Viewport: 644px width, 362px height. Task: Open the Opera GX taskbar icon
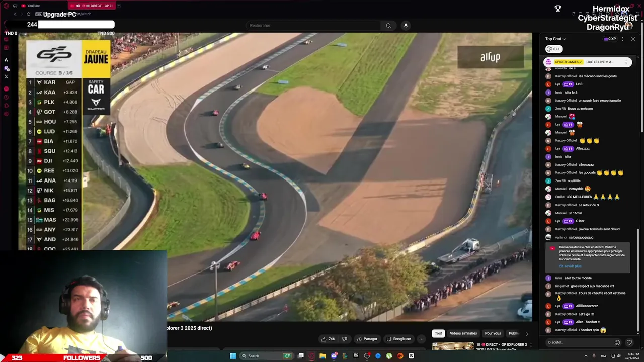click(x=311, y=356)
